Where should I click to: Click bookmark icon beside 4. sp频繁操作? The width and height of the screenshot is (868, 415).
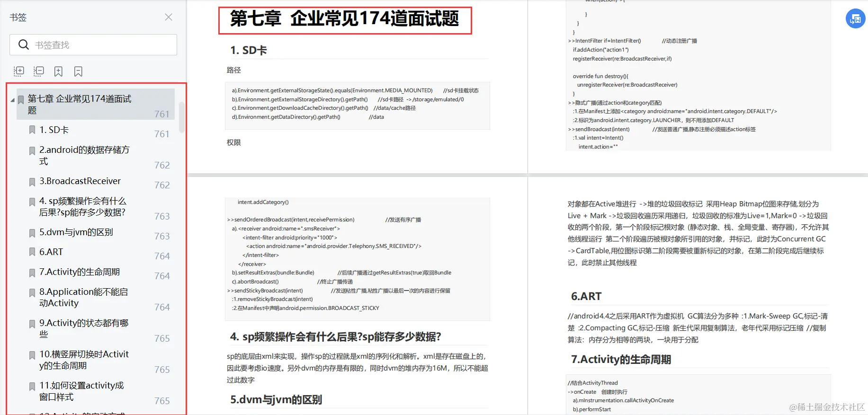click(32, 202)
